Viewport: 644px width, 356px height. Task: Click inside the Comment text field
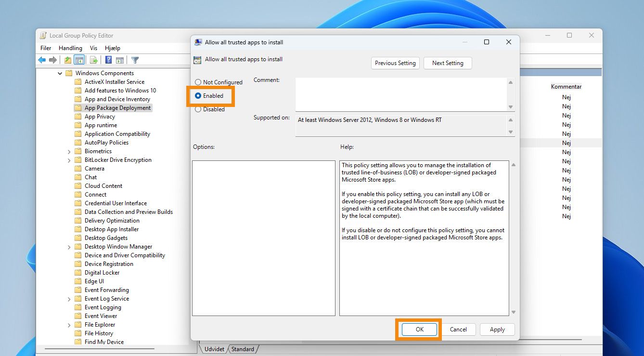(x=401, y=94)
